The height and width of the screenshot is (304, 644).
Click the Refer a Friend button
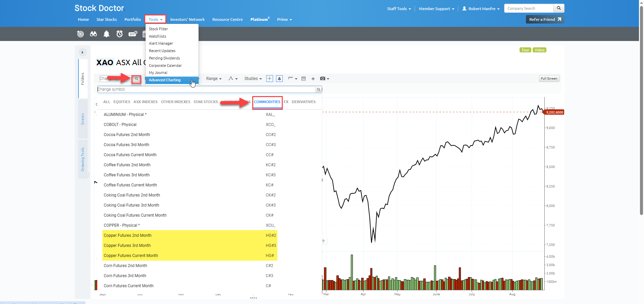545,19
